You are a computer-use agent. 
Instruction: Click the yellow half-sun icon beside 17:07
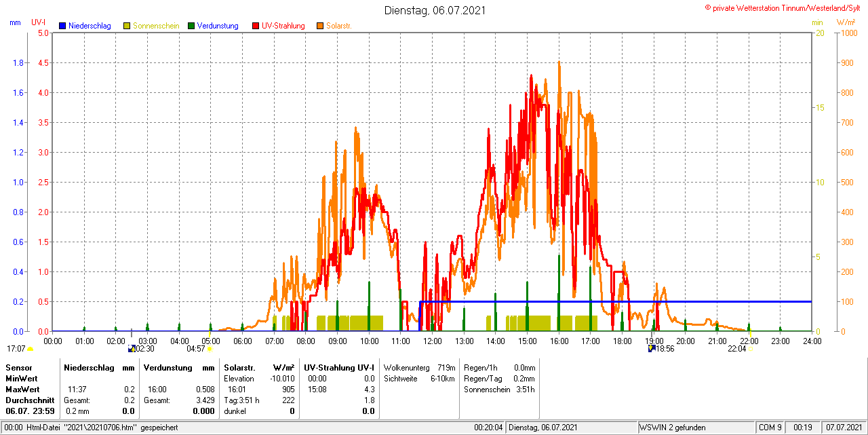pyautogui.click(x=30, y=349)
